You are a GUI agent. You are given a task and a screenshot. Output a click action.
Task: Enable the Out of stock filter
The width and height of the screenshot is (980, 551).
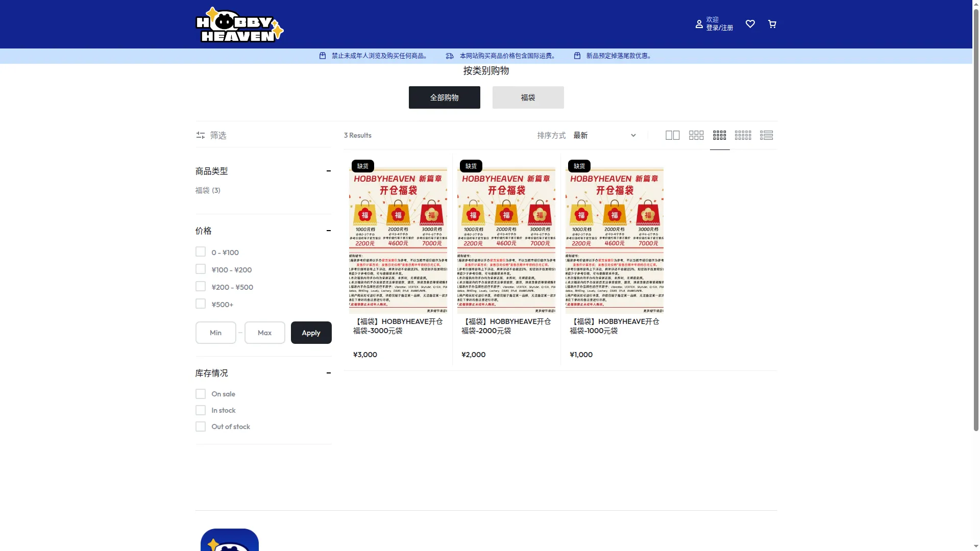(201, 427)
